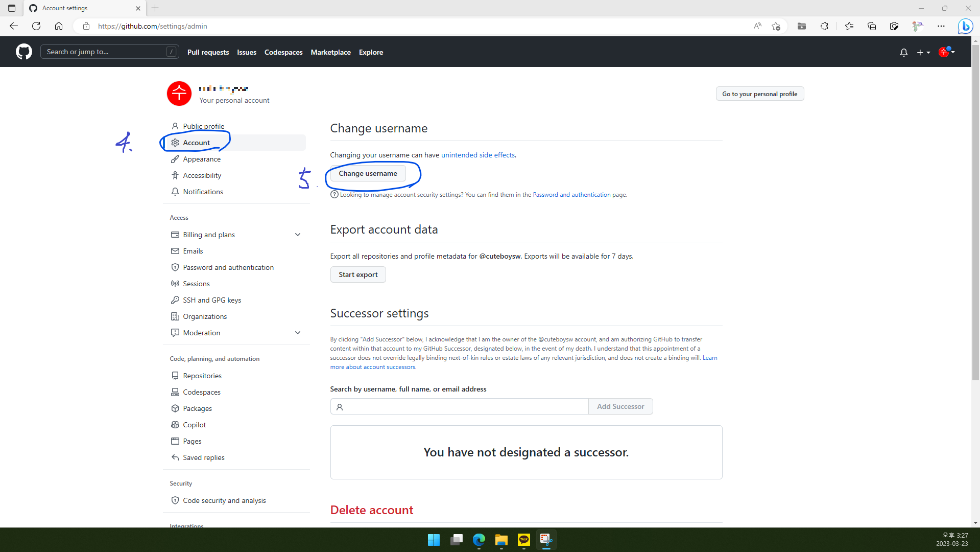980x552 pixels.
Task: Open browser Settings and more ellipsis
Action: (941, 26)
